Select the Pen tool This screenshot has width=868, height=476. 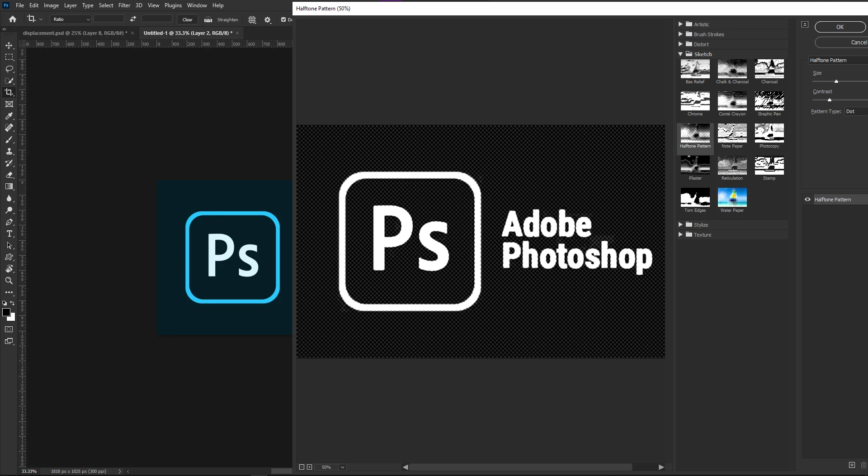point(9,222)
